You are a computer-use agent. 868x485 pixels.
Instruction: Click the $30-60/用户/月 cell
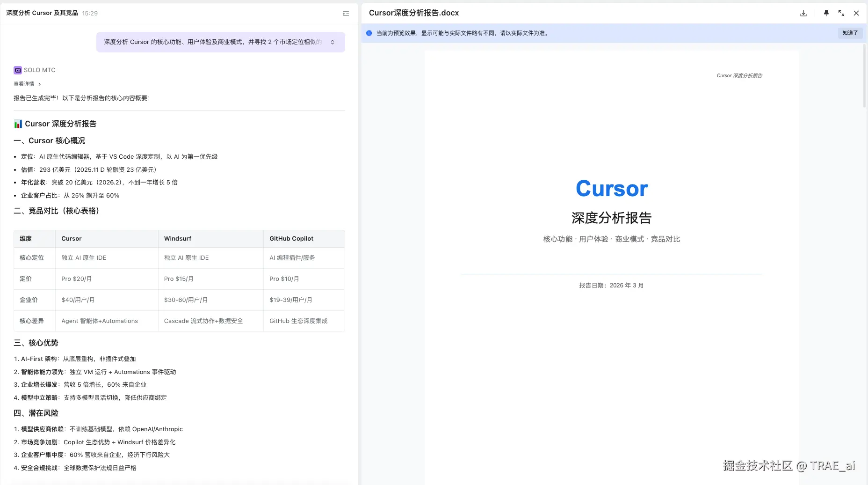click(x=186, y=300)
